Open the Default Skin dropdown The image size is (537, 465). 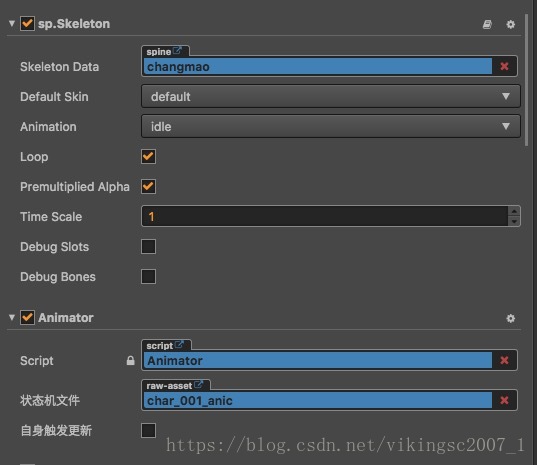point(331,97)
